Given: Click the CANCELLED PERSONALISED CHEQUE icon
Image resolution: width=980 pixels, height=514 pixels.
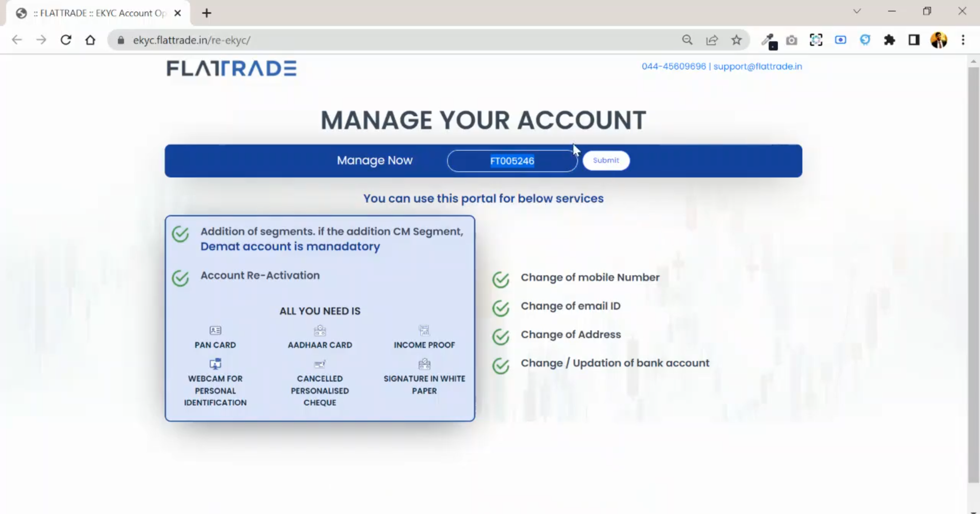Looking at the screenshot, I should [320, 364].
